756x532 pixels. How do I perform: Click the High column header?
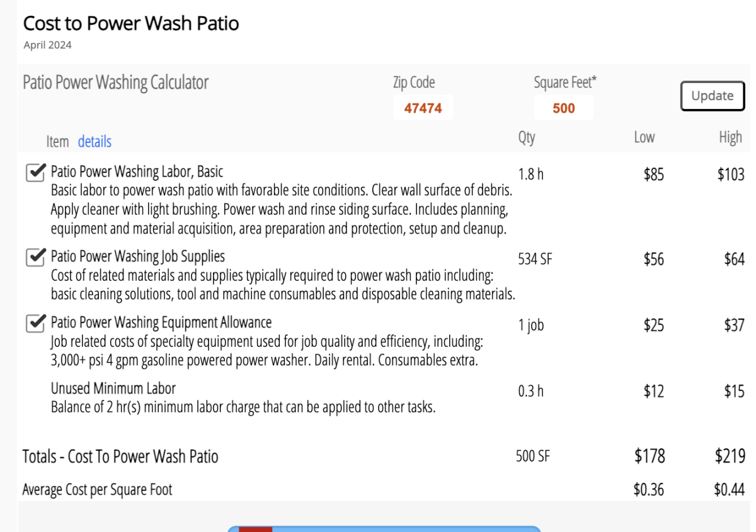click(x=730, y=137)
